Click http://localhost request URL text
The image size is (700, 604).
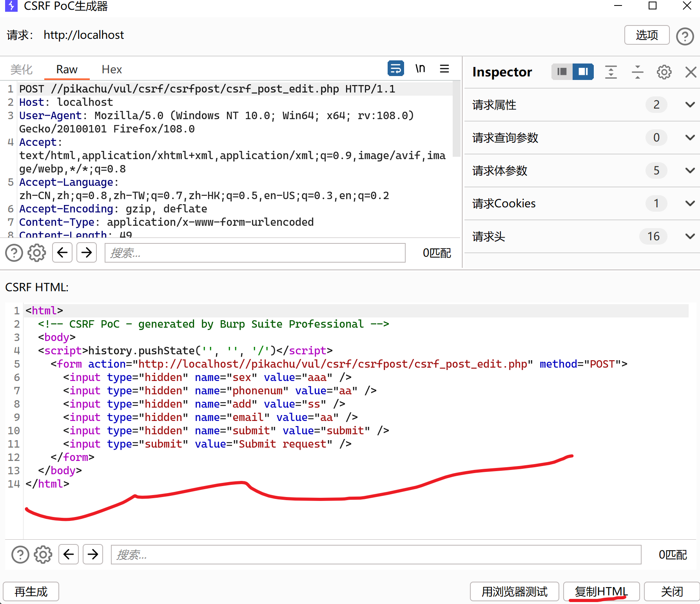(83, 35)
